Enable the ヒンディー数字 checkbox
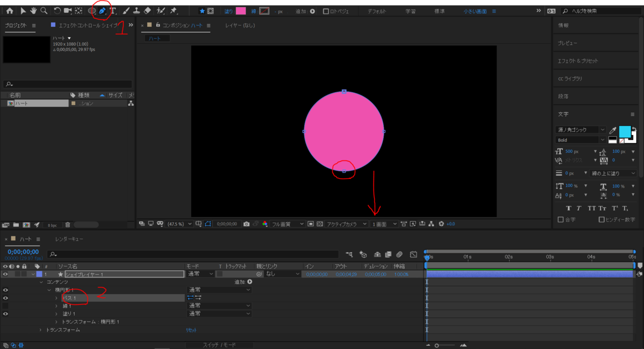This screenshot has width=644, height=349. point(602,219)
